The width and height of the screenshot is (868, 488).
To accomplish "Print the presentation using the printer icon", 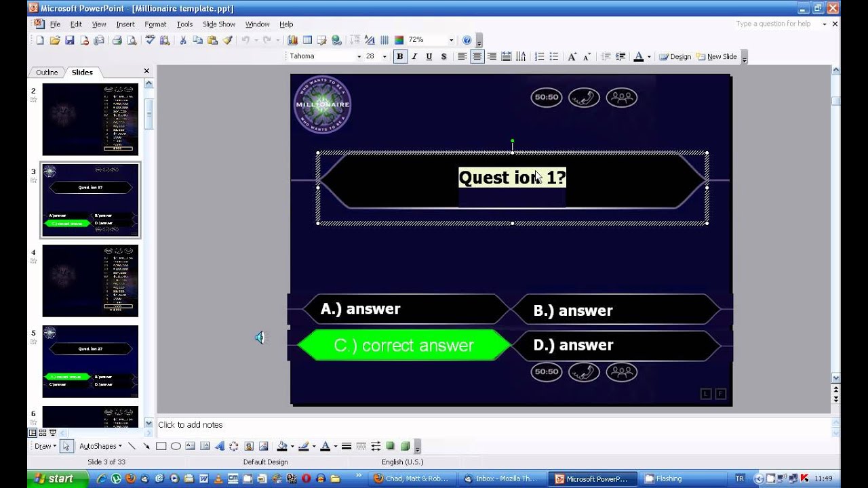I will [117, 41].
